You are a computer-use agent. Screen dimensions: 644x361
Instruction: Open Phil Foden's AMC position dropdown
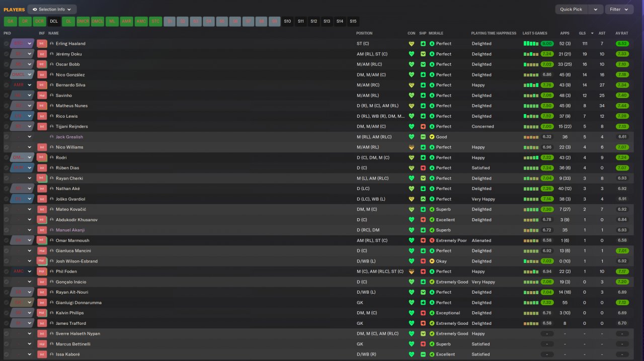22,272
